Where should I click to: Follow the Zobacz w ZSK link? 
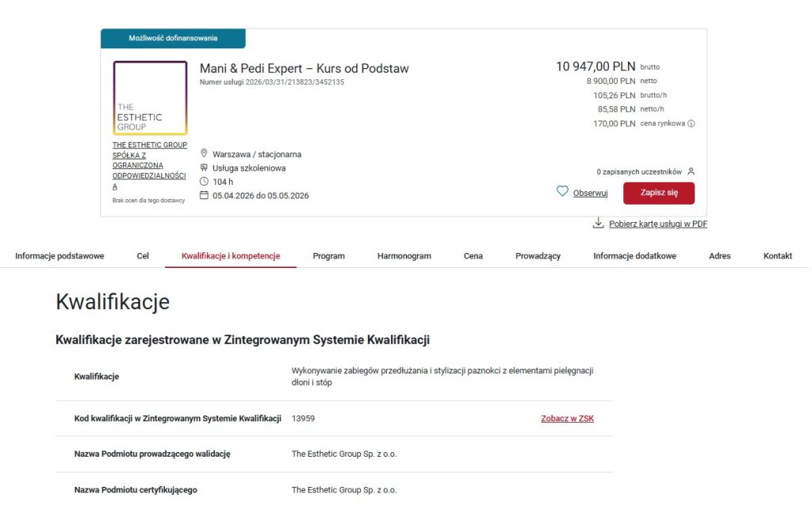tap(567, 419)
